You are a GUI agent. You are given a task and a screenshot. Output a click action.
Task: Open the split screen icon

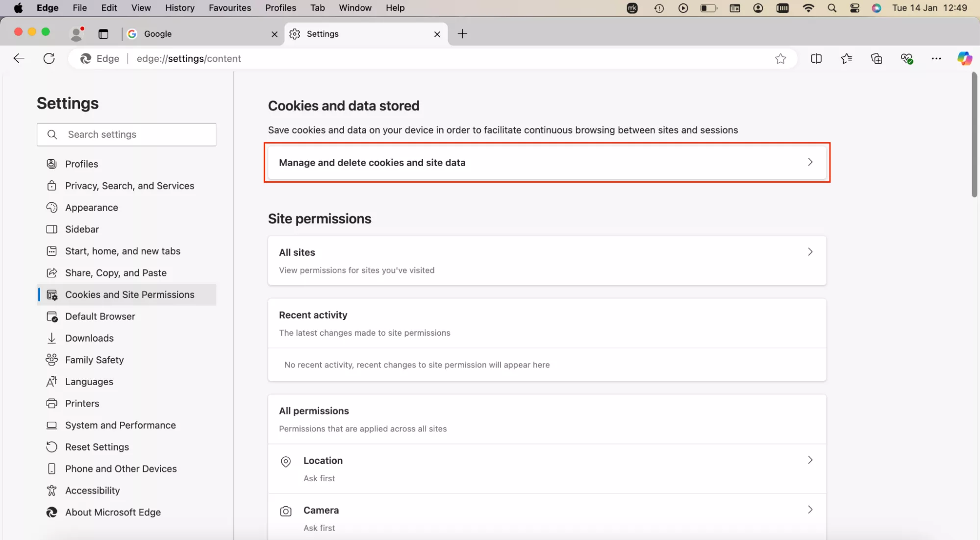tap(816, 59)
